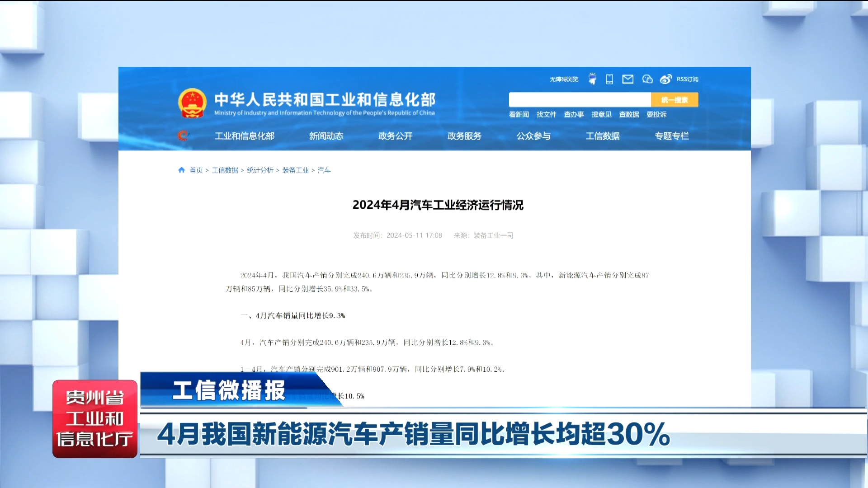
Task: Focus the site search input field
Action: pyautogui.click(x=580, y=99)
